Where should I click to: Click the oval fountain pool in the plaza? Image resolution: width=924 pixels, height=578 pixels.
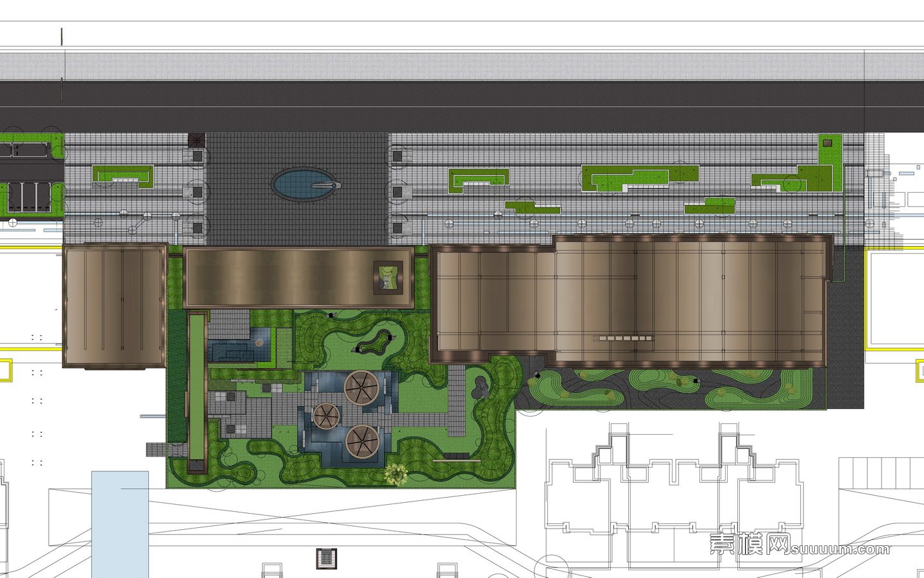(x=300, y=184)
